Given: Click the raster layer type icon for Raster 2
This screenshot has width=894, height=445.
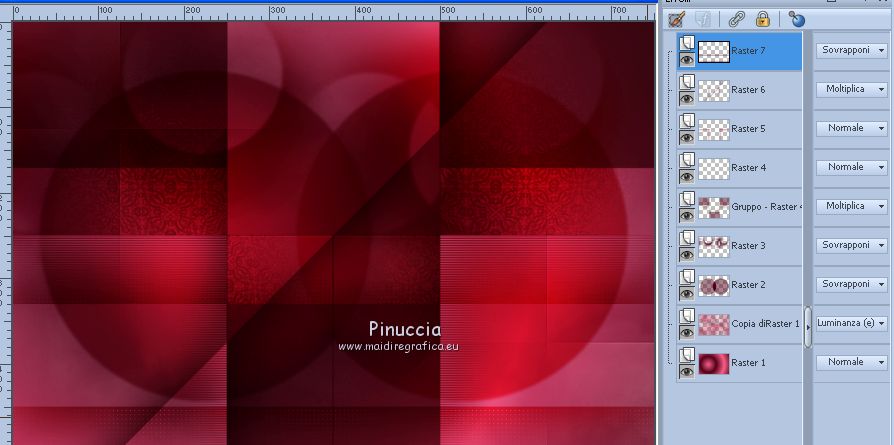Looking at the screenshot, I should pos(688,276).
